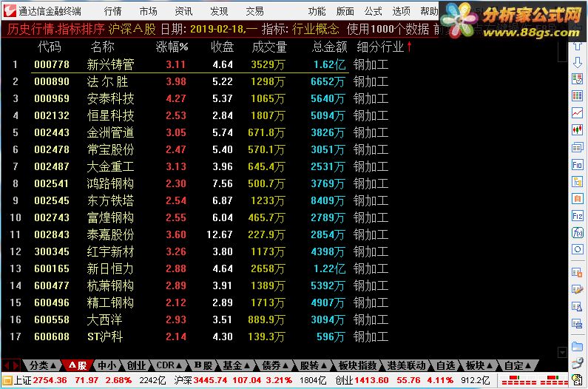Click the stacked windows report icon
The image size is (588, 389).
pos(577,147)
